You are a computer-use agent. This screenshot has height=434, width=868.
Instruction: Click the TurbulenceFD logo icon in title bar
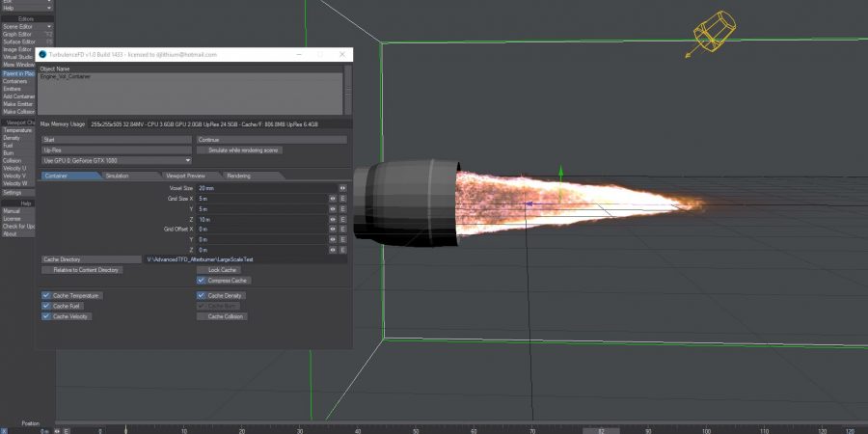point(41,55)
